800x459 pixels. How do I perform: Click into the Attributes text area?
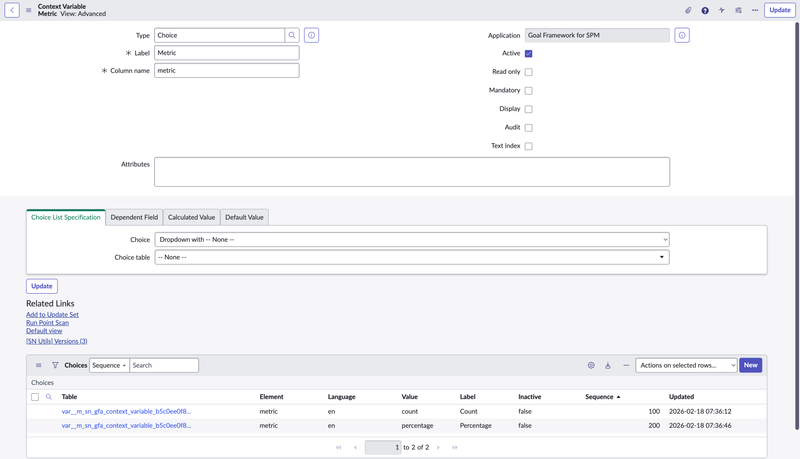pyautogui.click(x=412, y=171)
